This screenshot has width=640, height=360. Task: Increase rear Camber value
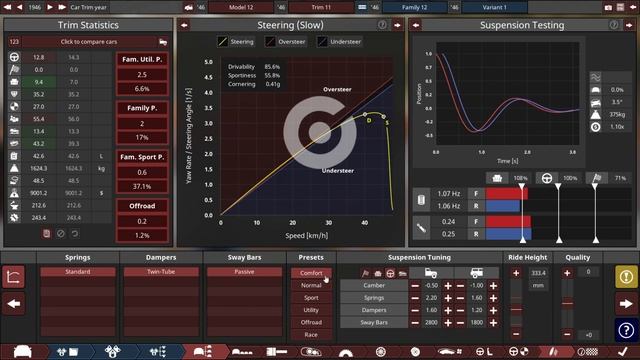493,286
